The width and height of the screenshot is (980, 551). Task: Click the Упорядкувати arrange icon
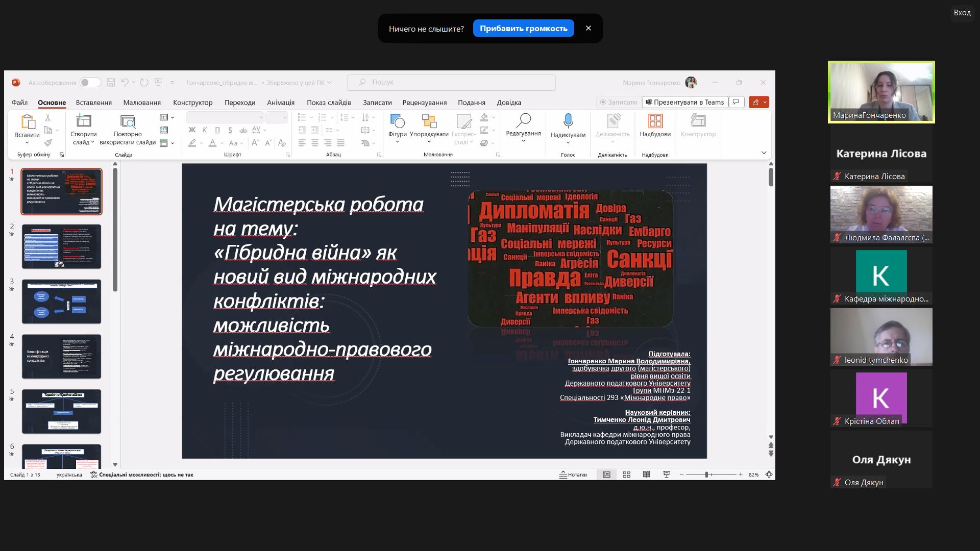(x=429, y=121)
